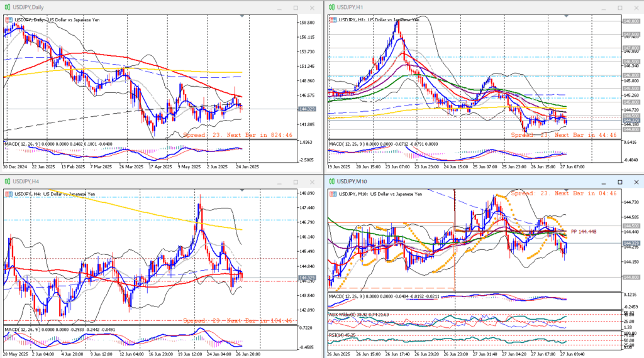Click the 144.000 level label on H1 price scale
The width and height of the screenshot is (644, 358).
631,129
